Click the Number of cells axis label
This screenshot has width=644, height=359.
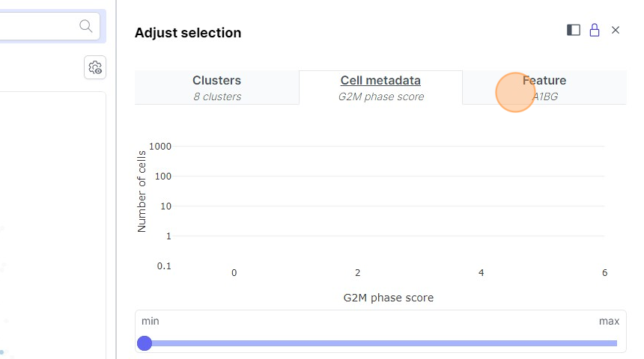tap(142, 191)
